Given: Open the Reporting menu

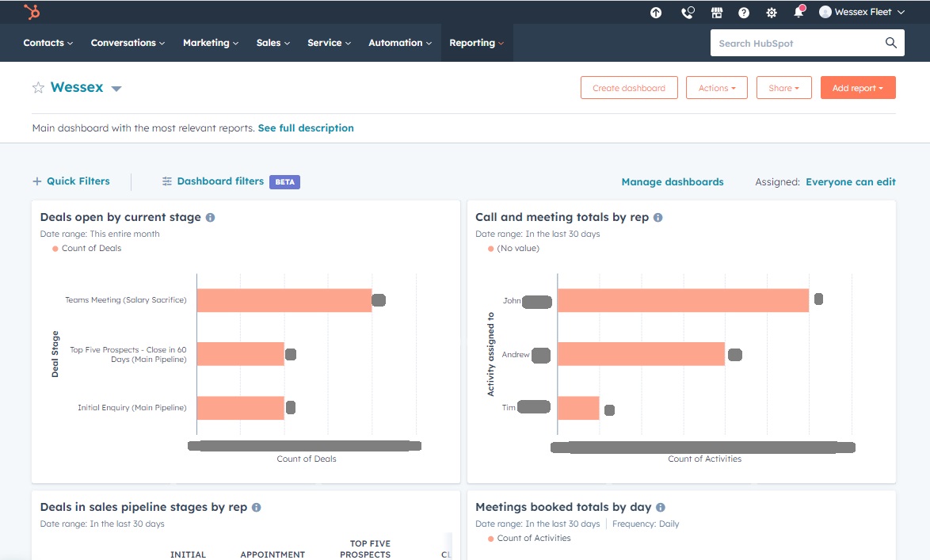Looking at the screenshot, I should (476, 43).
